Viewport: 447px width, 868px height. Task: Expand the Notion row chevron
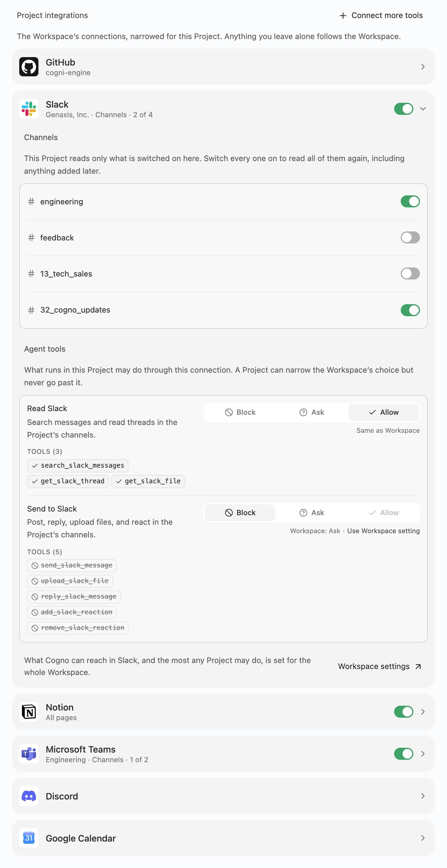point(423,712)
